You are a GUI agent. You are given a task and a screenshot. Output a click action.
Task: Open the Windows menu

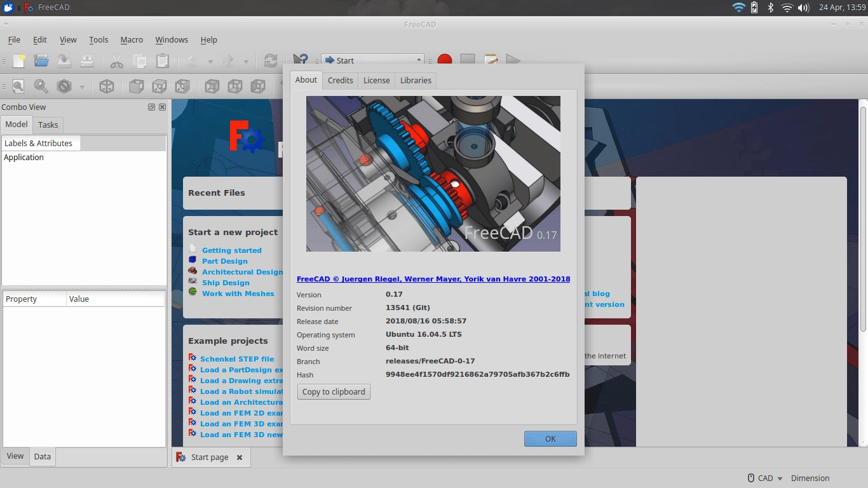tap(172, 39)
